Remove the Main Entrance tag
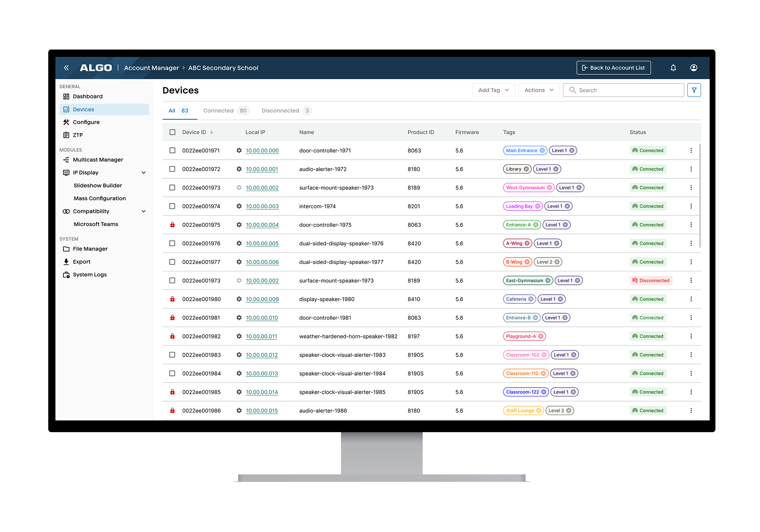The image size is (760, 532). tap(542, 151)
